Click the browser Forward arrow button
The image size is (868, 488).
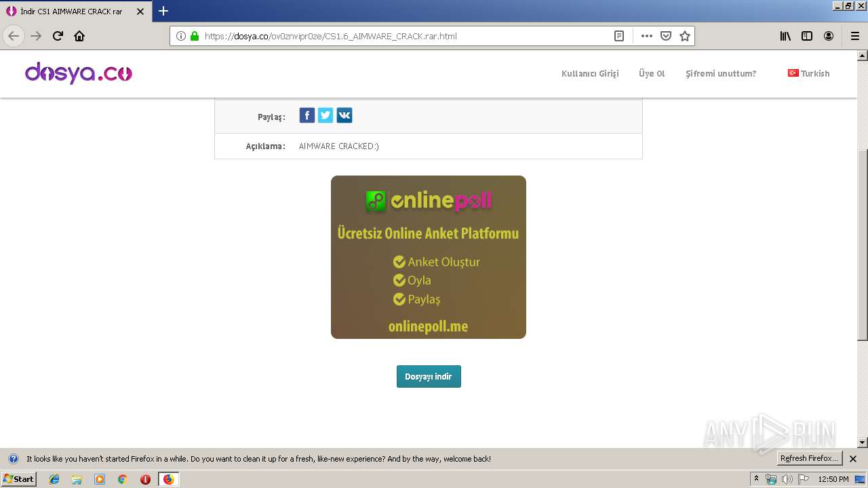[x=36, y=36]
